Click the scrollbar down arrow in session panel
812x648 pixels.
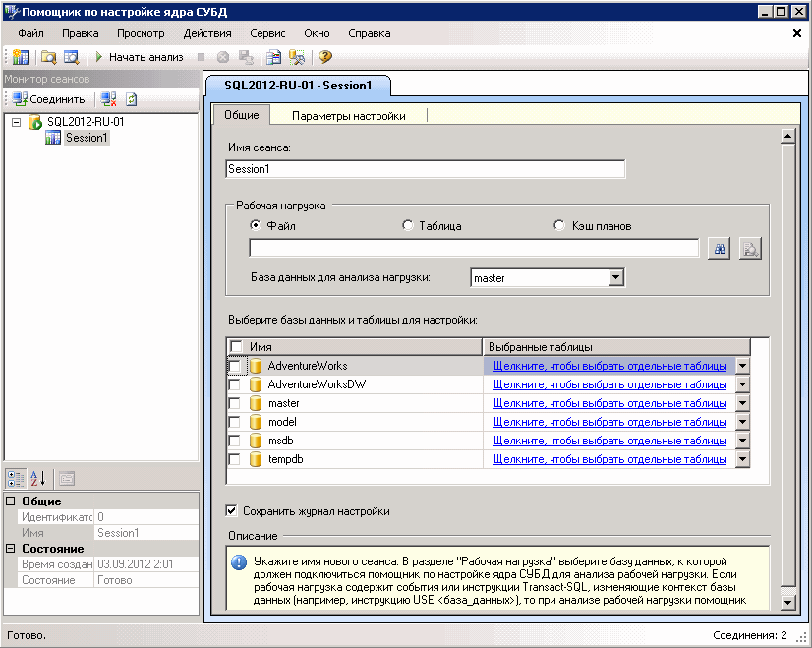tap(787, 602)
